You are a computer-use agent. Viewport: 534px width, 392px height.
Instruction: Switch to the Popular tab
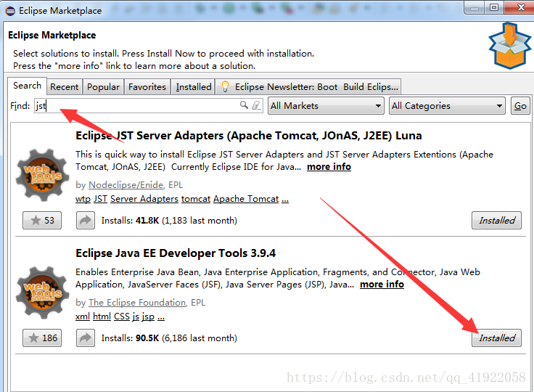pos(104,87)
